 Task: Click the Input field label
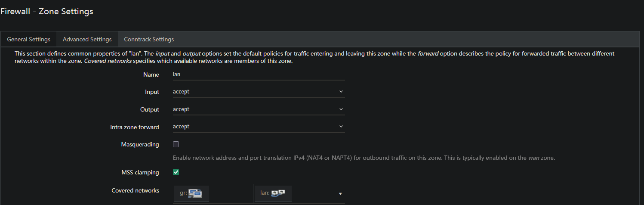[x=152, y=92]
